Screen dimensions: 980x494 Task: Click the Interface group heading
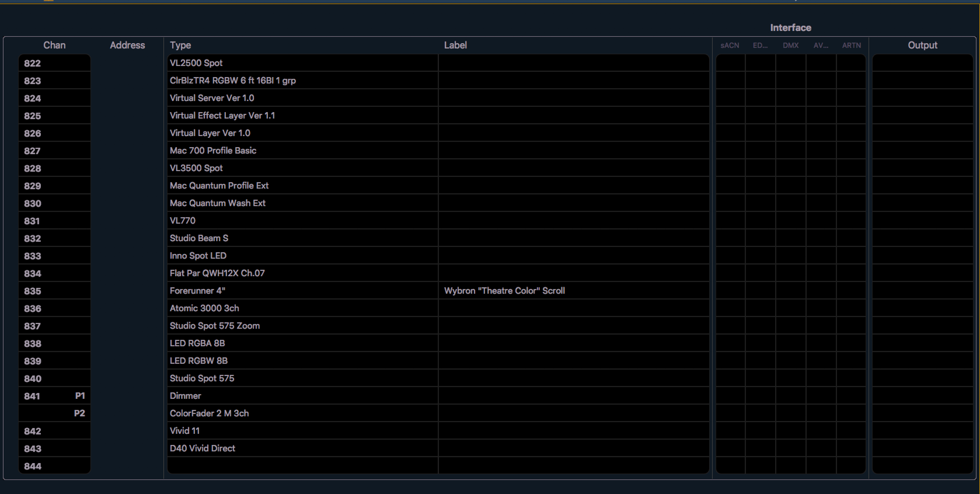pos(791,28)
